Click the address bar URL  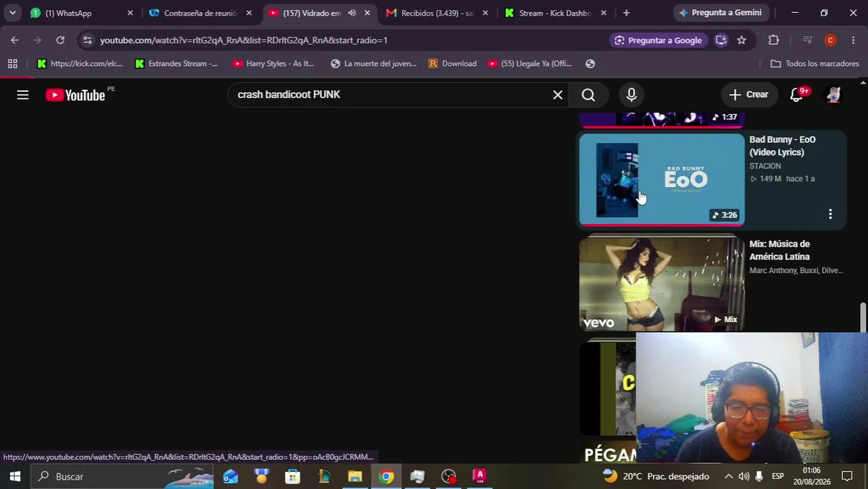click(x=244, y=40)
